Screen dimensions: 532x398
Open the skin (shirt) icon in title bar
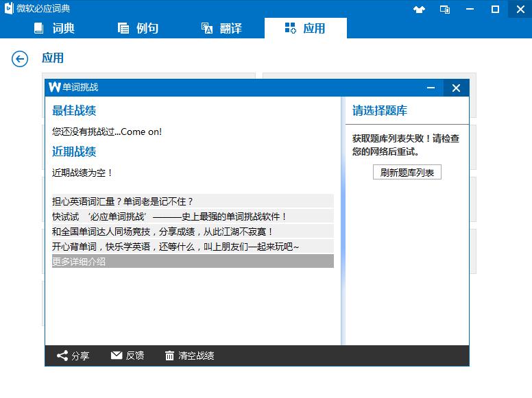(x=420, y=9)
